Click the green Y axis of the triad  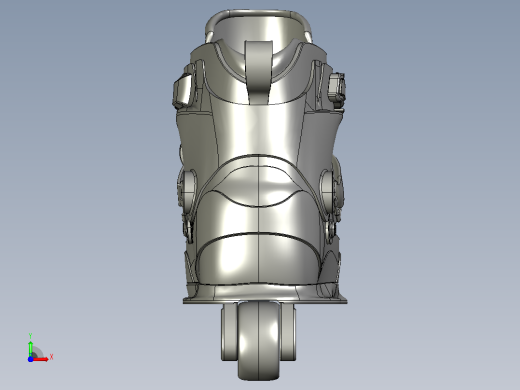(x=30, y=349)
